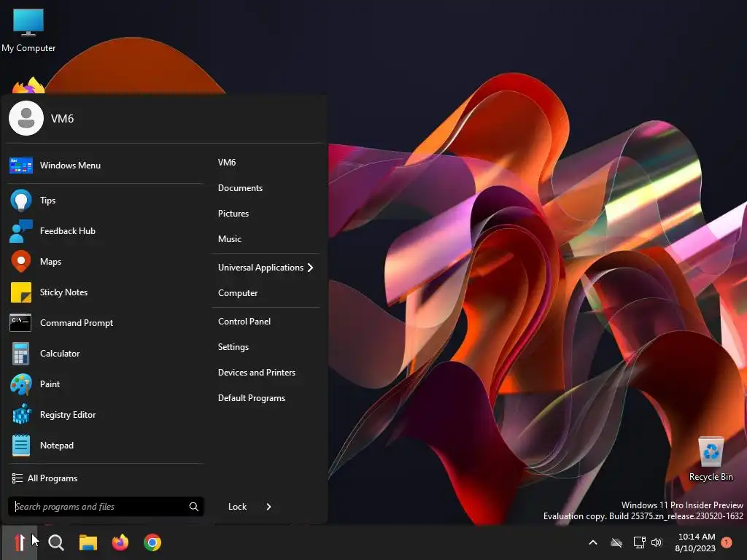
Task: Expand Universal Applications submenu arrow
Action: tap(311, 268)
